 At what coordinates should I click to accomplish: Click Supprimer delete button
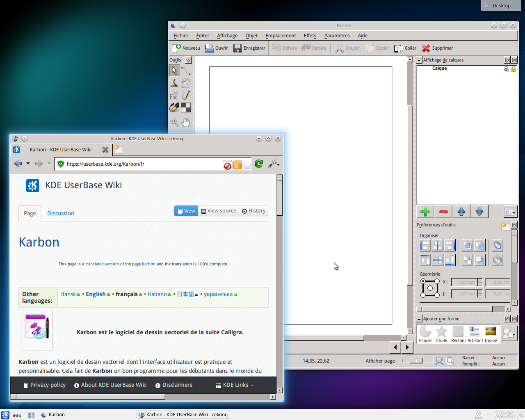[x=438, y=48]
